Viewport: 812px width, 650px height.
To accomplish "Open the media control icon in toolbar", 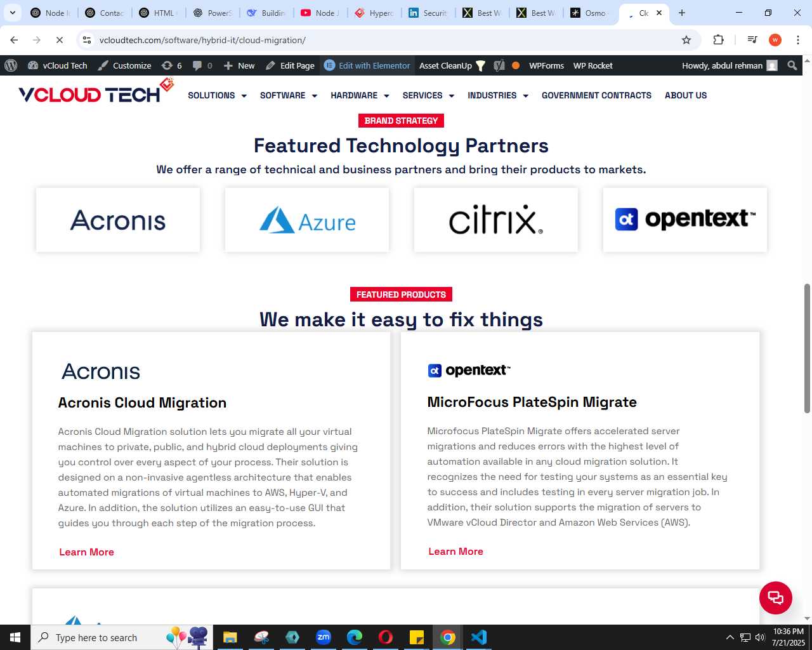I will point(752,39).
